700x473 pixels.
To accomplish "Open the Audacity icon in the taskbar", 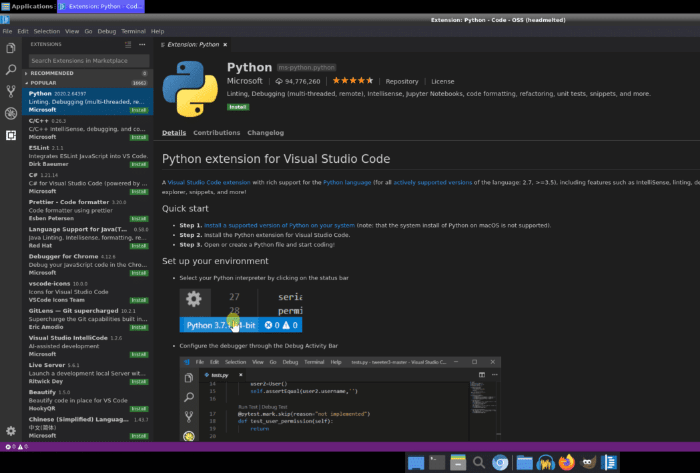I will click(546, 463).
